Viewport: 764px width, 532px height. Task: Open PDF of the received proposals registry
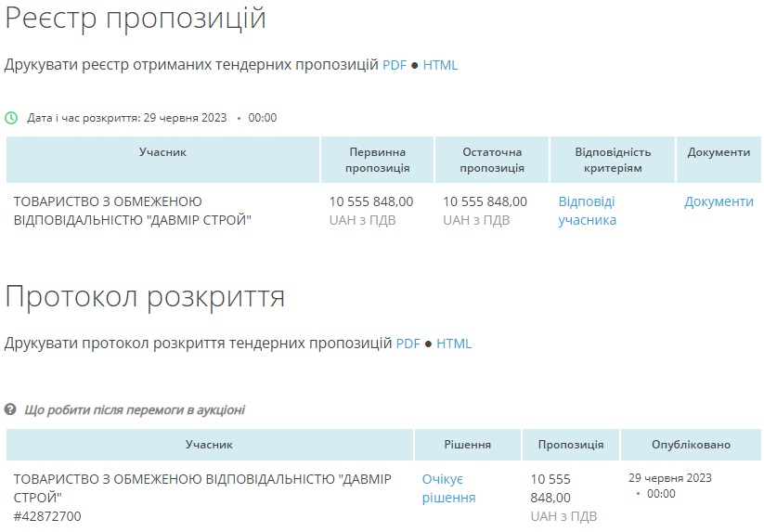coord(395,65)
